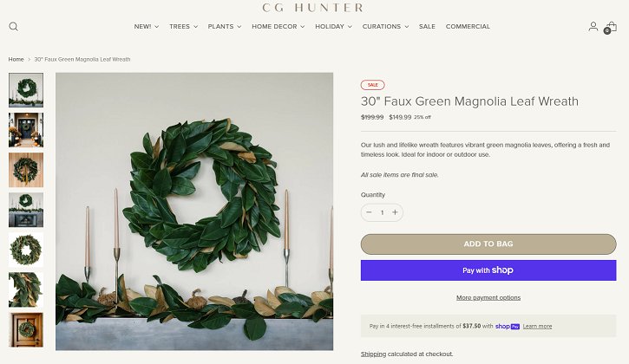Increase quantity with the plus icon
The width and height of the screenshot is (629, 364).
pyautogui.click(x=395, y=212)
